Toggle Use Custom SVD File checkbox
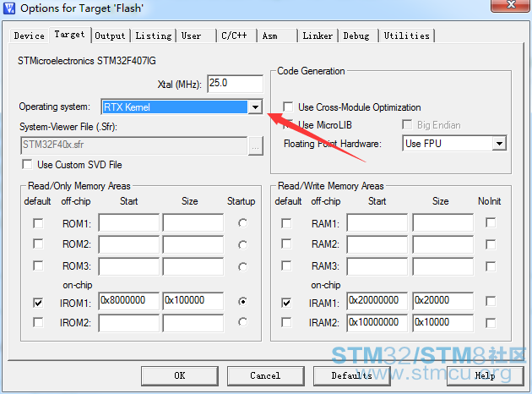 click(x=28, y=165)
